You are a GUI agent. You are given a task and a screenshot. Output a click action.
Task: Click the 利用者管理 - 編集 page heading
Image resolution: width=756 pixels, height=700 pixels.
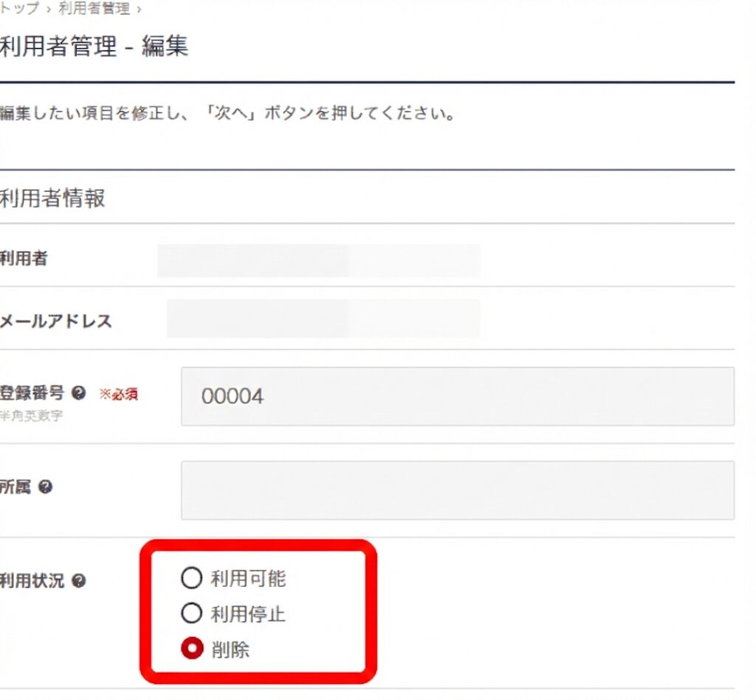click(x=94, y=47)
